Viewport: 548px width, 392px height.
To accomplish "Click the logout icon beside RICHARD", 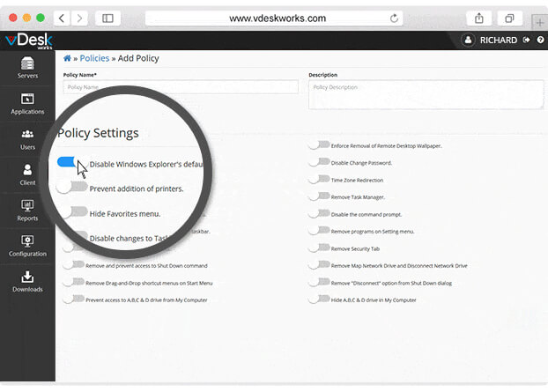I will coord(526,40).
